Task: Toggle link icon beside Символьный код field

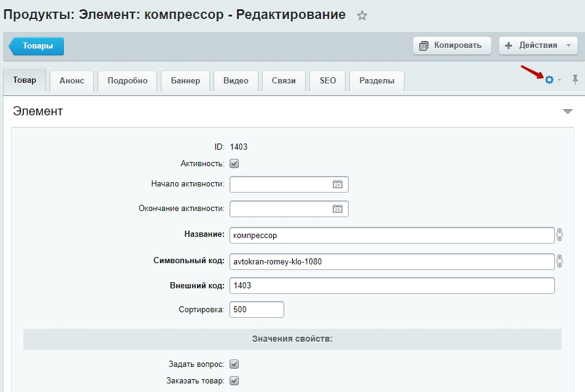Action: (559, 261)
